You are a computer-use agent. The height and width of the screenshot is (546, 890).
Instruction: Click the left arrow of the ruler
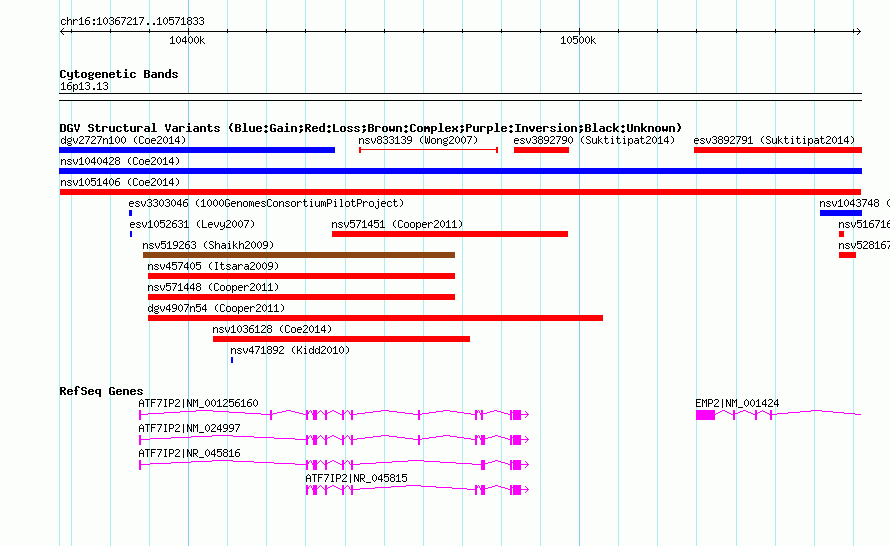tap(63, 31)
